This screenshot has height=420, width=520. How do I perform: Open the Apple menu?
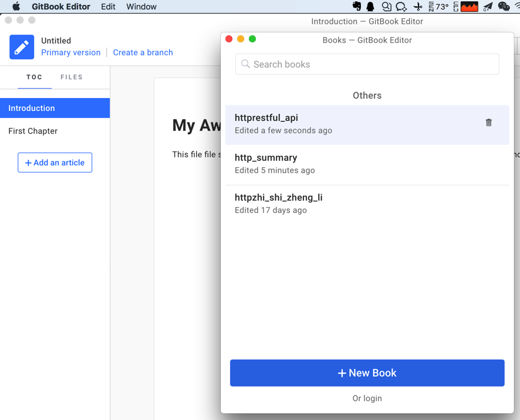coord(16,6)
